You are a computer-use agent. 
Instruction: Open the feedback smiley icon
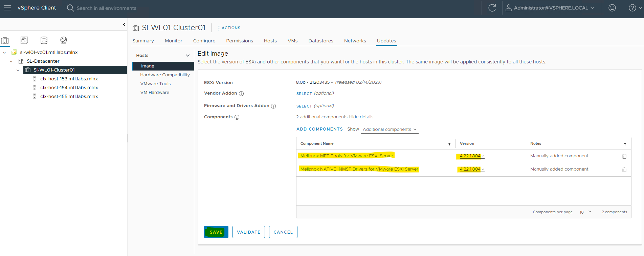pos(612,8)
